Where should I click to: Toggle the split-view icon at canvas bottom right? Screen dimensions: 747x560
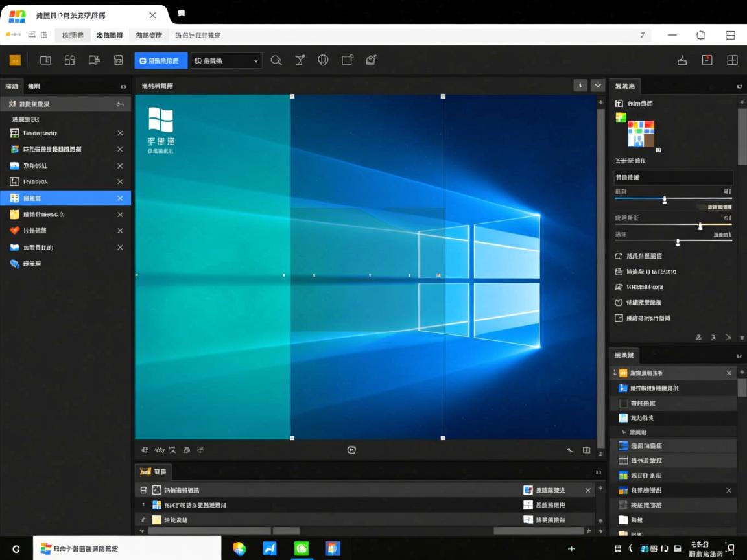tap(586, 450)
